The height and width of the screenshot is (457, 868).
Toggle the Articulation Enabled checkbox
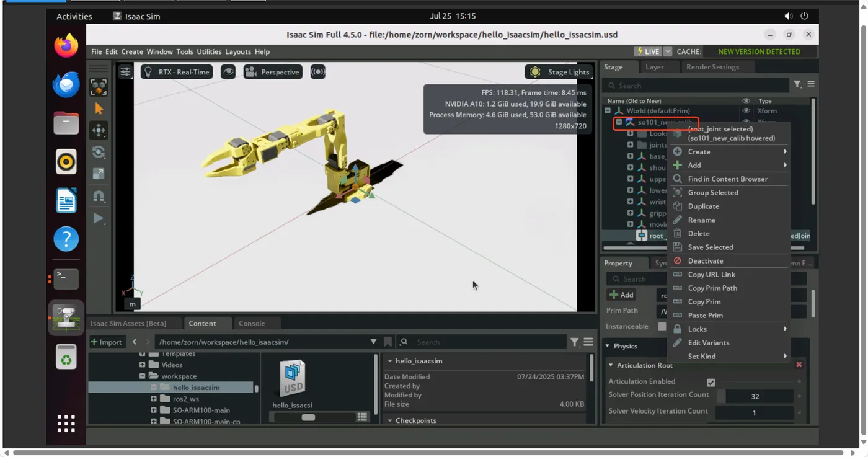coord(711,383)
